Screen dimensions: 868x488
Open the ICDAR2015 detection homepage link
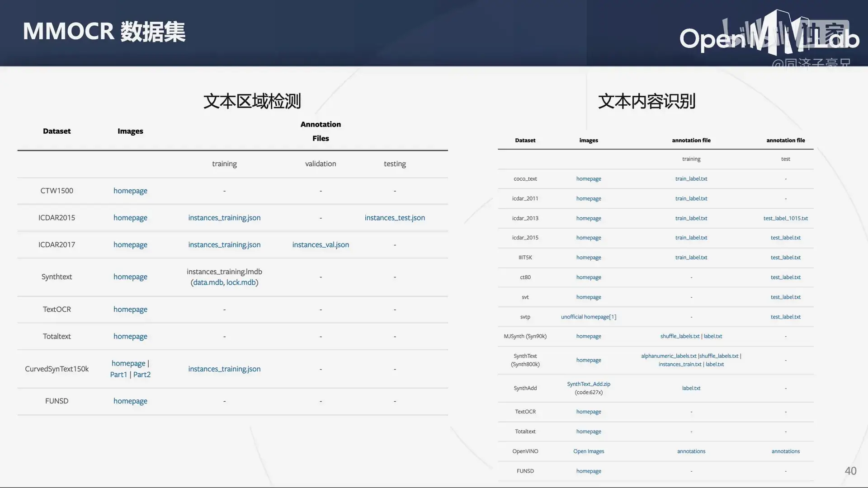click(130, 218)
